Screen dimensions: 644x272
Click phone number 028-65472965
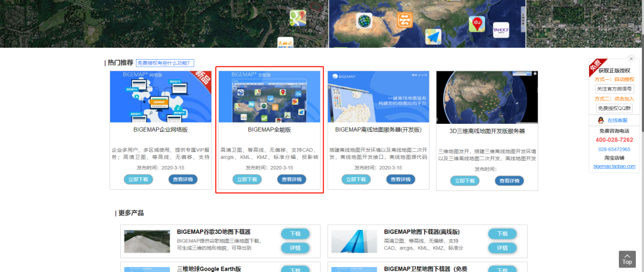[614, 150]
